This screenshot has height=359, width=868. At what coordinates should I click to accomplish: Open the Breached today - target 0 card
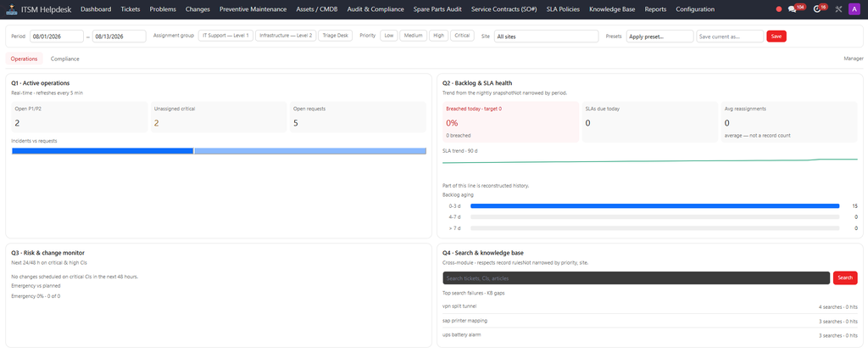[510, 122]
